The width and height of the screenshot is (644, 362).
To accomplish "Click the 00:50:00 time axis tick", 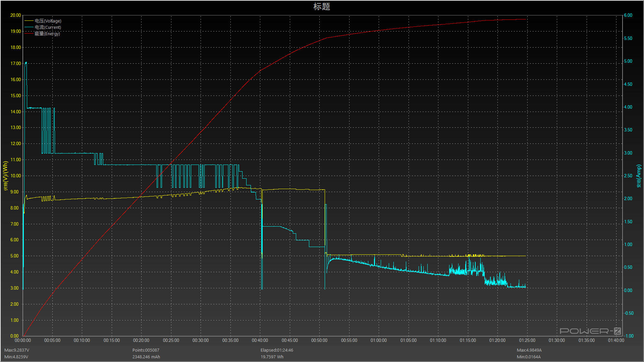I will click(319, 340).
